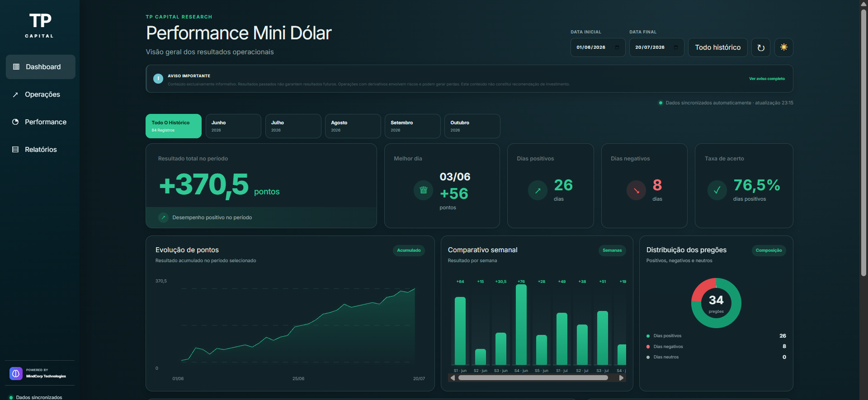
Task: Click the Dias neutros legend value 0
Action: (x=784, y=357)
